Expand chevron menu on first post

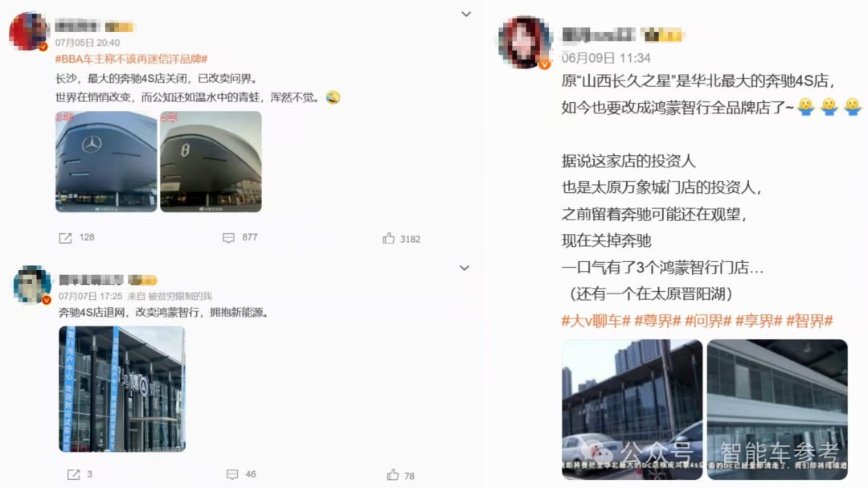point(466,14)
